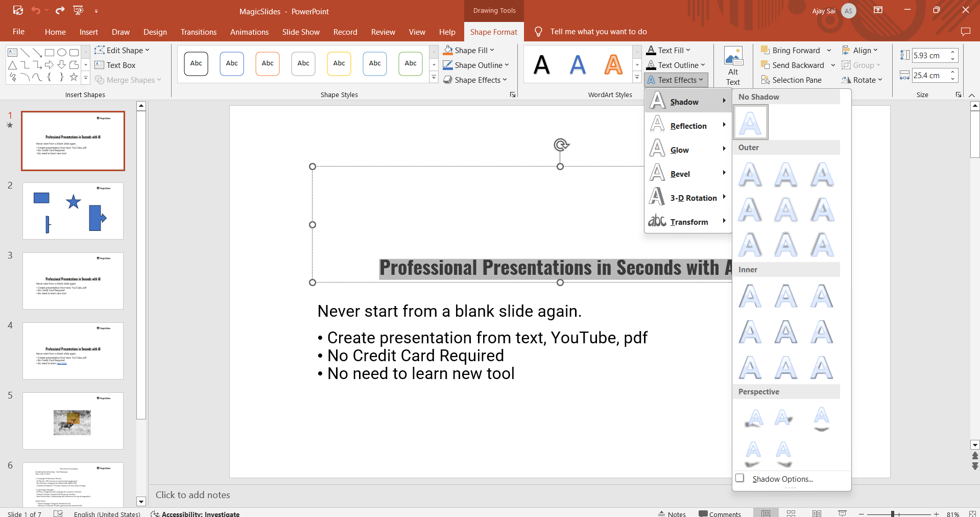
Task: Select slide 2 thumbnail with shapes
Action: 73,210
